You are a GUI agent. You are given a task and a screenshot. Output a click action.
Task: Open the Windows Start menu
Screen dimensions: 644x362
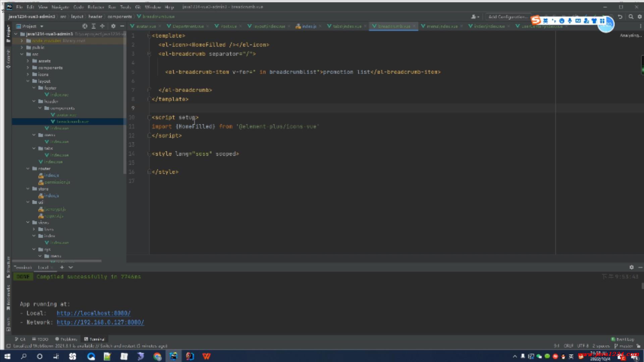coord(7,356)
